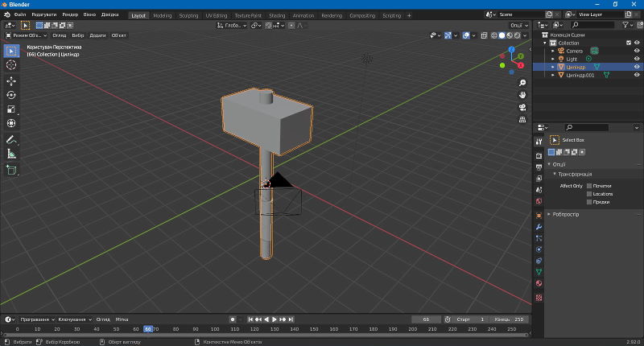Click timeline Мітка menu button
The height and width of the screenshot is (346, 644).
(x=122, y=319)
